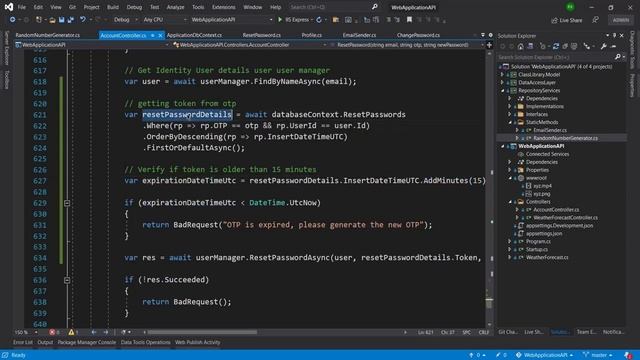This screenshot has width=640, height=360.
Task: Collapse the if block at line 629
Action: pos(67,203)
